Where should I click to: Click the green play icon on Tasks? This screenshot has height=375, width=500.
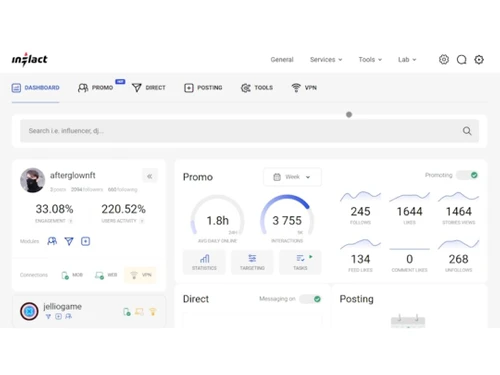tap(311, 257)
